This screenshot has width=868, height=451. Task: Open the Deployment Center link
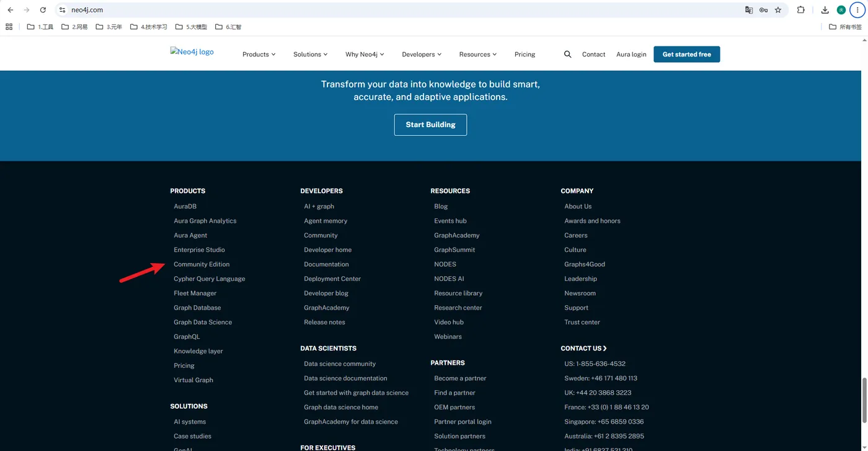(332, 279)
